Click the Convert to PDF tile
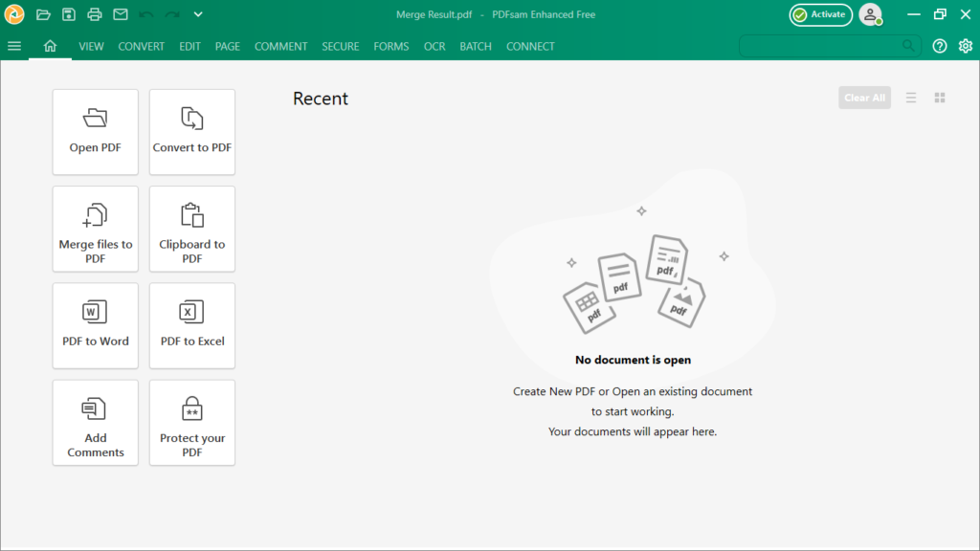Viewport: 980px width, 551px height. tap(192, 132)
